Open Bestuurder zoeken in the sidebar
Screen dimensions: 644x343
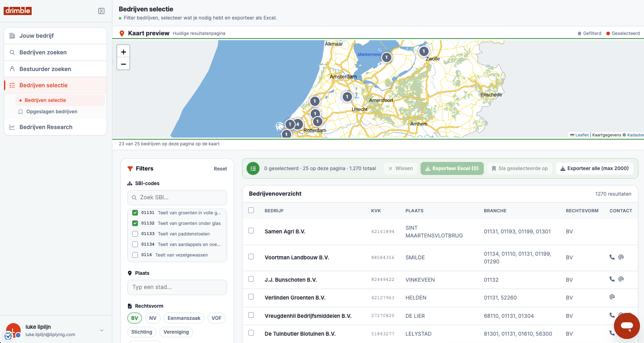[56, 69]
